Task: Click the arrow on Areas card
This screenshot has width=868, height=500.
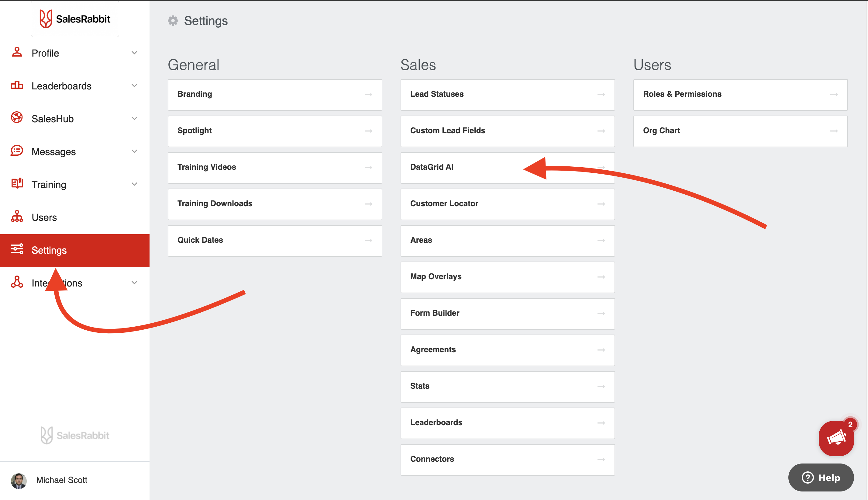Action: coord(601,240)
